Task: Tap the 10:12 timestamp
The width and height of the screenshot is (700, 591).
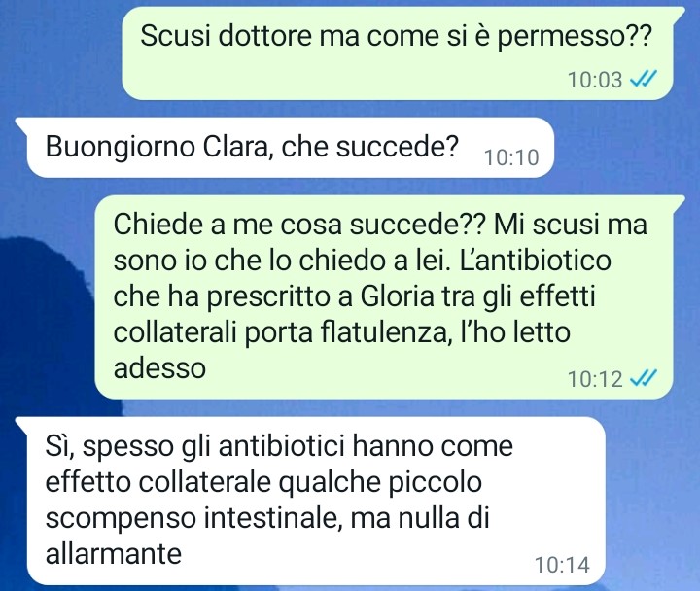Action: (x=595, y=379)
